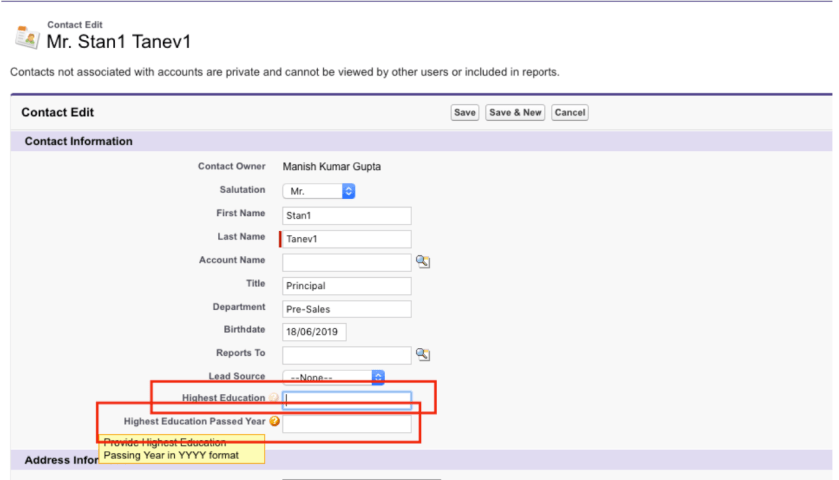Click the Highest Education Passed Year help icon

(x=274, y=422)
